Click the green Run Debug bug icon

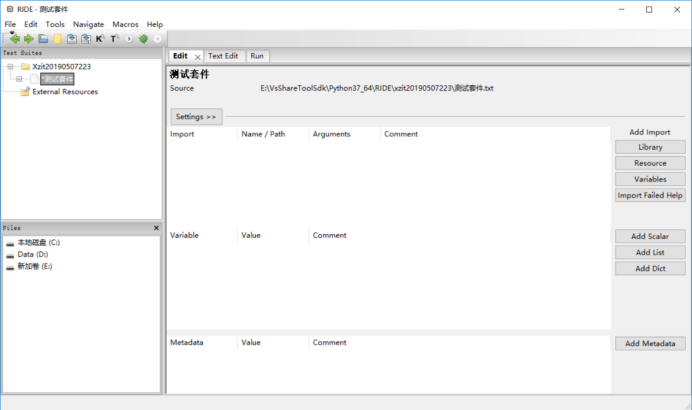point(143,39)
